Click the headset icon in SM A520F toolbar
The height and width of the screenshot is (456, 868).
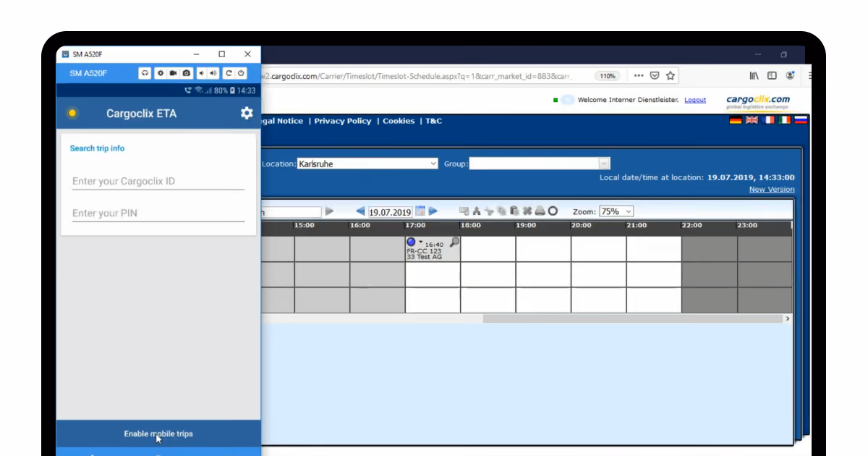click(145, 73)
